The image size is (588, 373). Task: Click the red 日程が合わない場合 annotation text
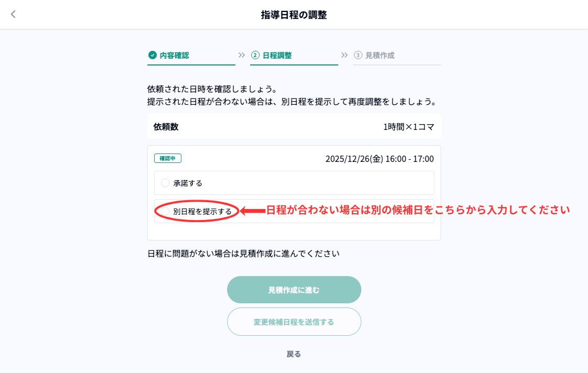[x=418, y=211]
